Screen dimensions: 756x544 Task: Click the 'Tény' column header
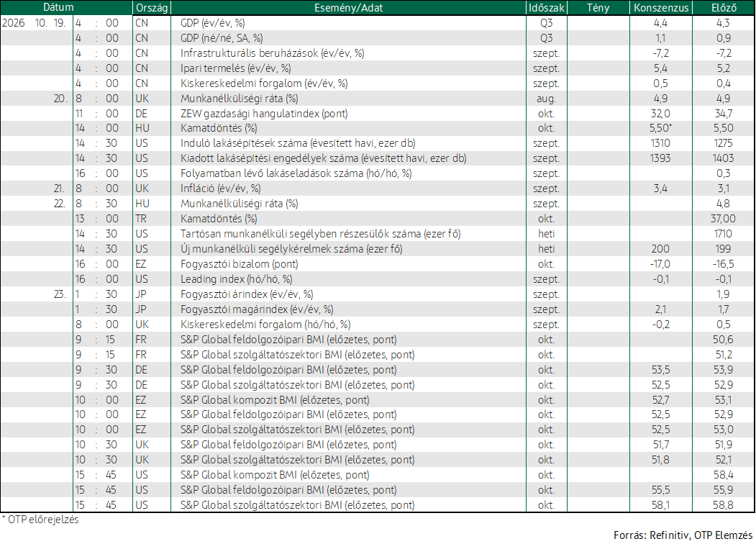pyautogui.click(x=598, y=8)
